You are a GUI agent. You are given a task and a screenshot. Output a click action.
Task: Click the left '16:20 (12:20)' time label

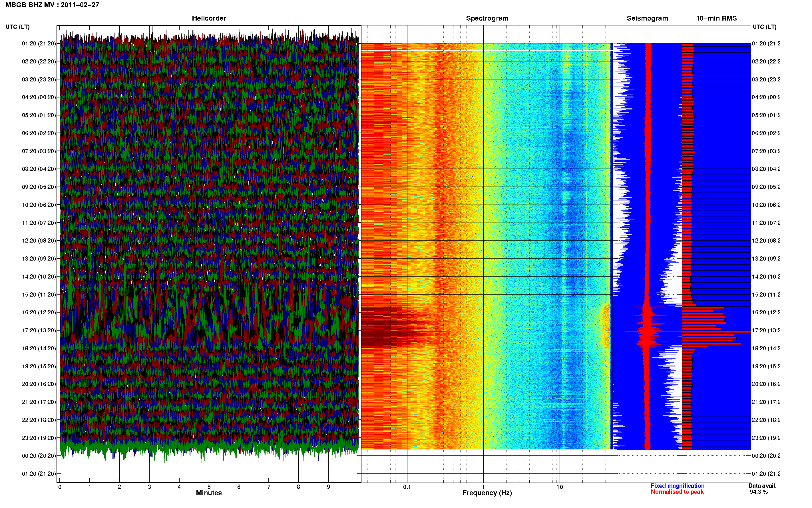[39, 313]
